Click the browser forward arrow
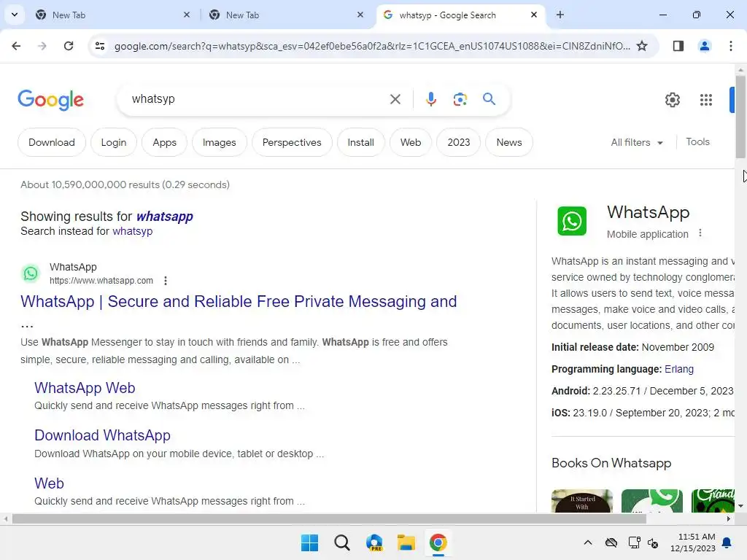This screenshot has height=560, width=747. click(x=42, y=46)
